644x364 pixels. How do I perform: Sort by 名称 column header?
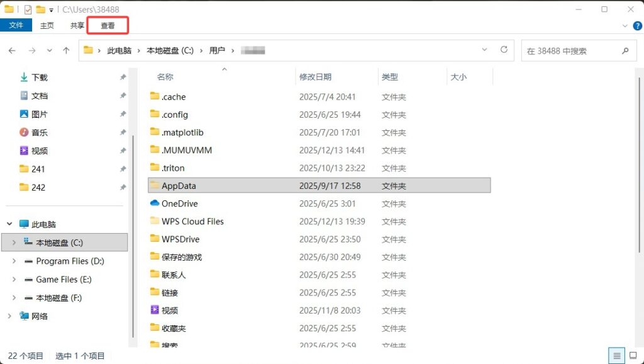[165, 77]
